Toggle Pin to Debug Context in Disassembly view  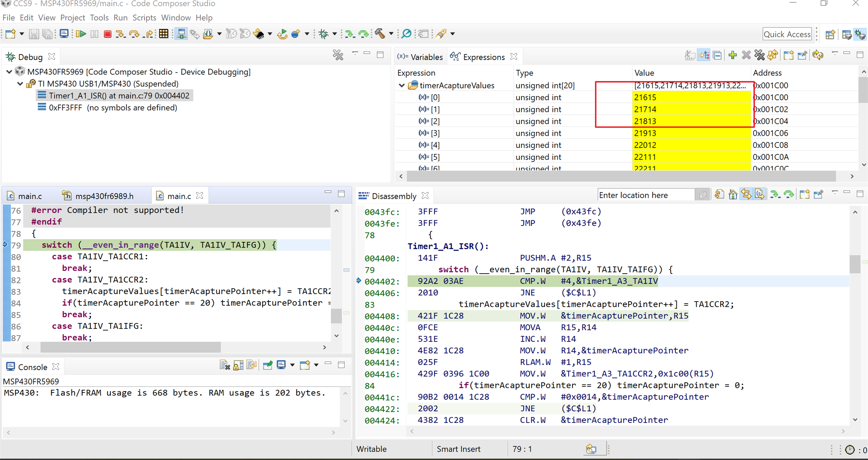click(818, 195)
